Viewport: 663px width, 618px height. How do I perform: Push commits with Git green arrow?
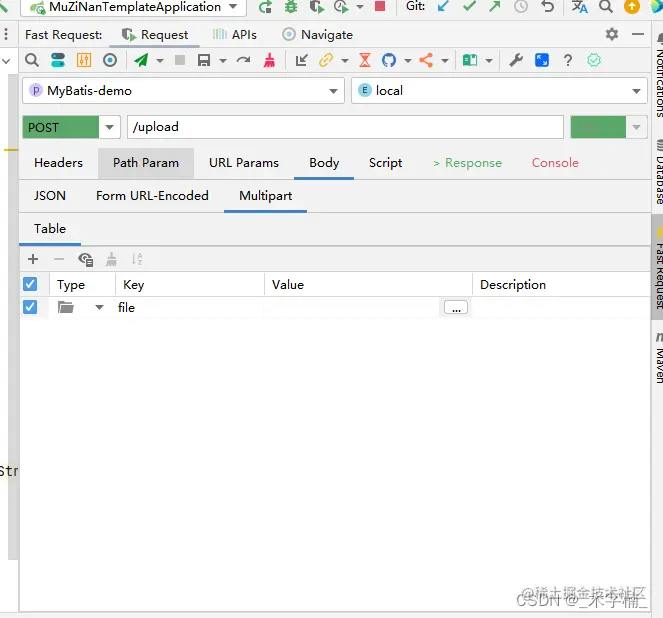coord(494,6)
